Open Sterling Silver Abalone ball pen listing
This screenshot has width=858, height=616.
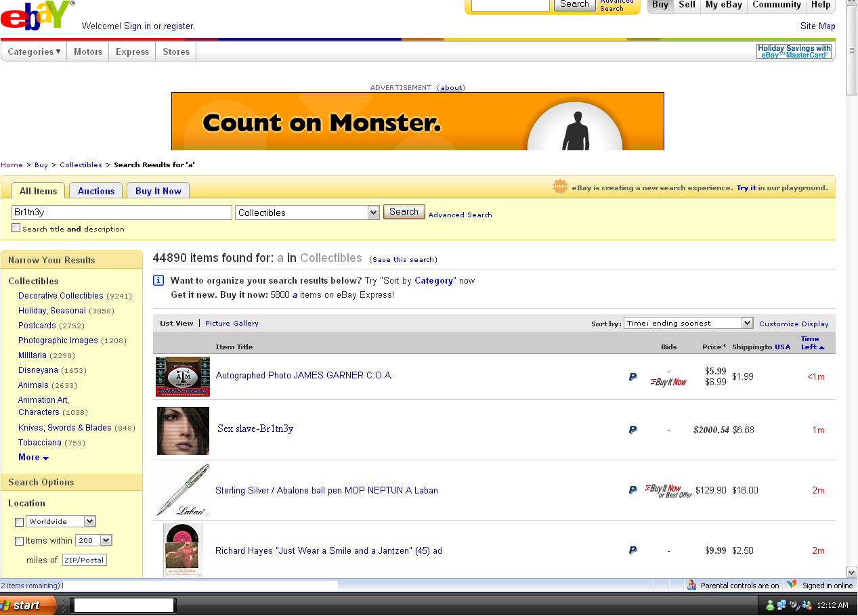pos(326,490)
